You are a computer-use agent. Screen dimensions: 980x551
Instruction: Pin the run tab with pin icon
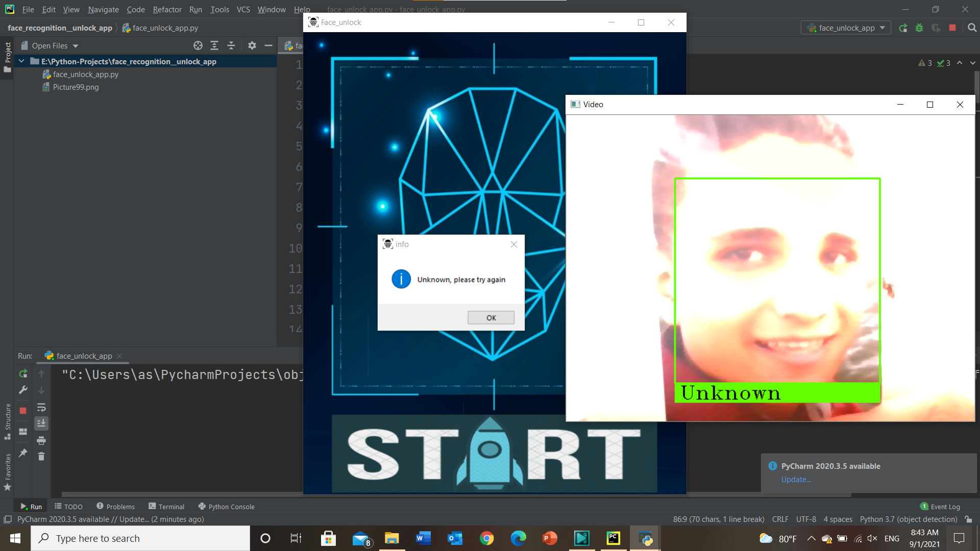click(23, 453)
